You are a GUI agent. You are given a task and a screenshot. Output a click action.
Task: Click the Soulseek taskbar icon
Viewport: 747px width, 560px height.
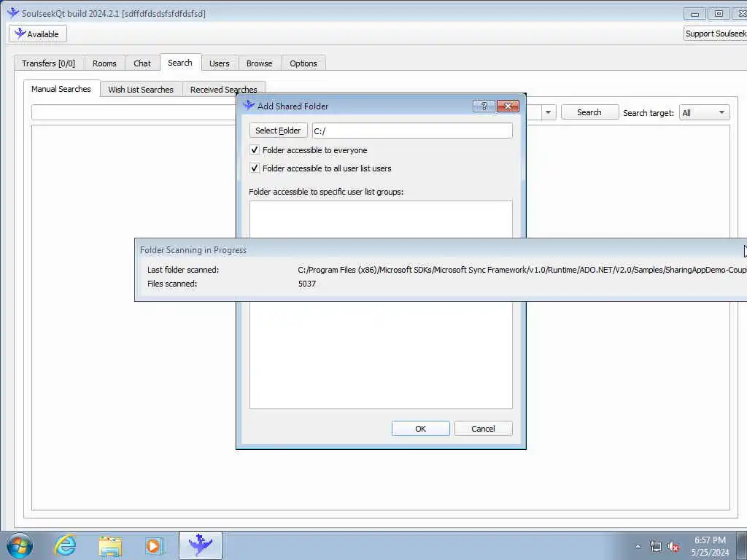201,545
